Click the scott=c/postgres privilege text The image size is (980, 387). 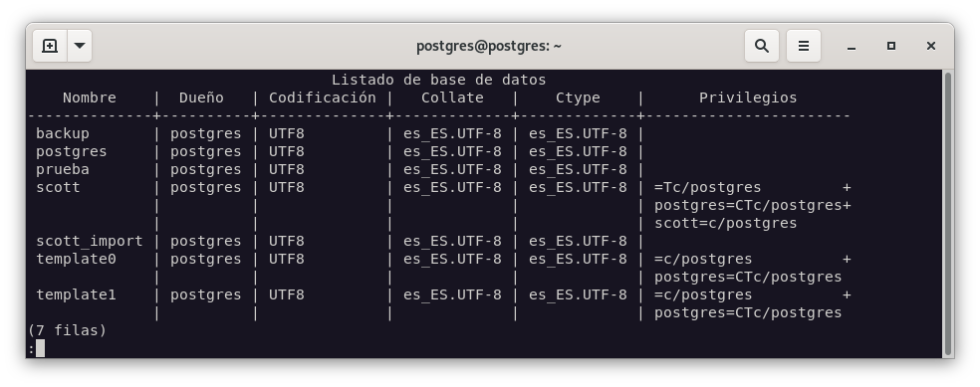[726, 224]
